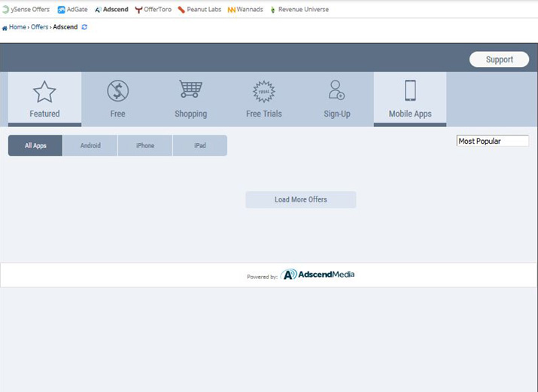Viewport: 538px width, 392px height.
Task: Select the iPad filter tab
Action: 199,145
